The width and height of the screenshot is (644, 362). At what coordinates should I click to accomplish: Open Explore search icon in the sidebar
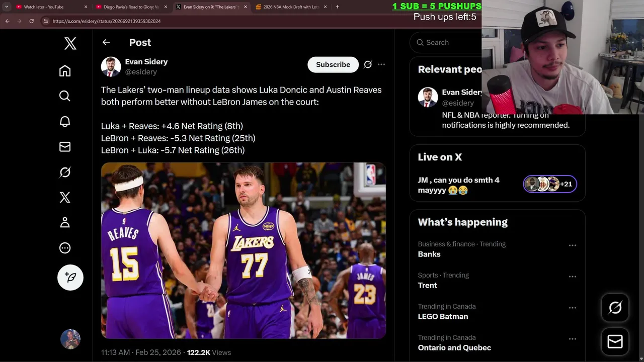tap(65, 96)
